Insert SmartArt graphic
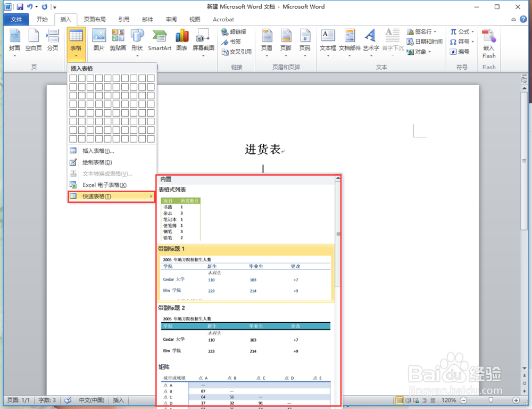This screenshot has width=532, height=409. pyautogui.click(x=160, y=41)
